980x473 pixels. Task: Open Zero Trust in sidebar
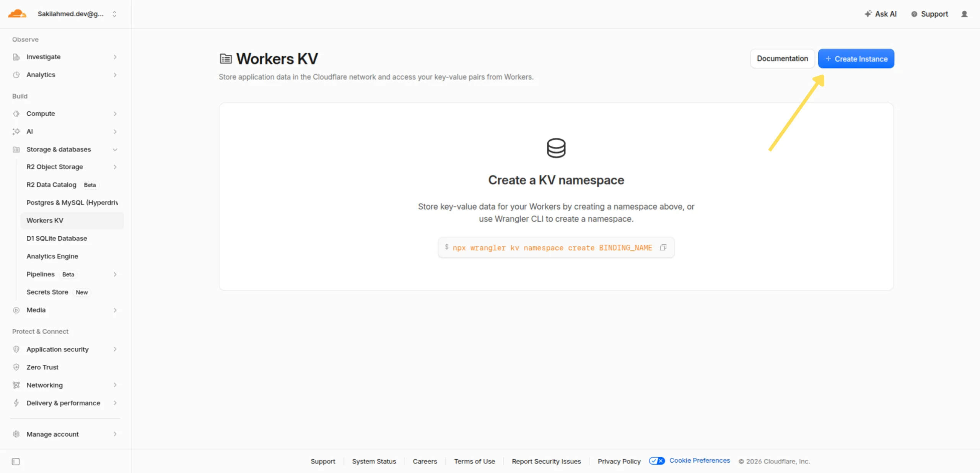point(65,367)
